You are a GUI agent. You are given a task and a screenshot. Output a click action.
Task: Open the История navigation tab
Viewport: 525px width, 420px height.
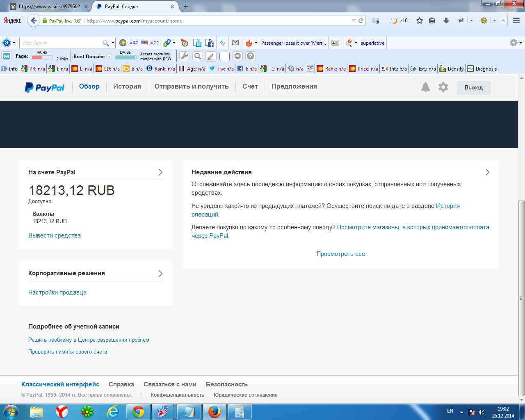point(127,87)
